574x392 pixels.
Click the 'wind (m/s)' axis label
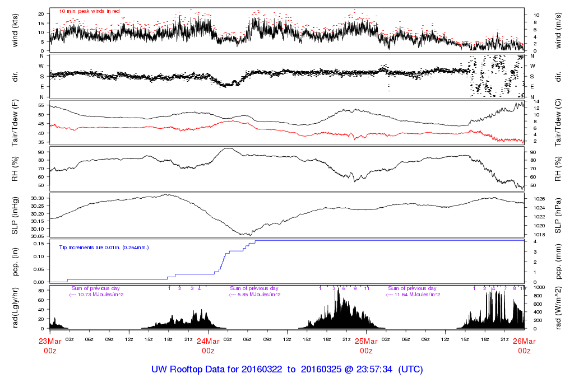(558, 31)
